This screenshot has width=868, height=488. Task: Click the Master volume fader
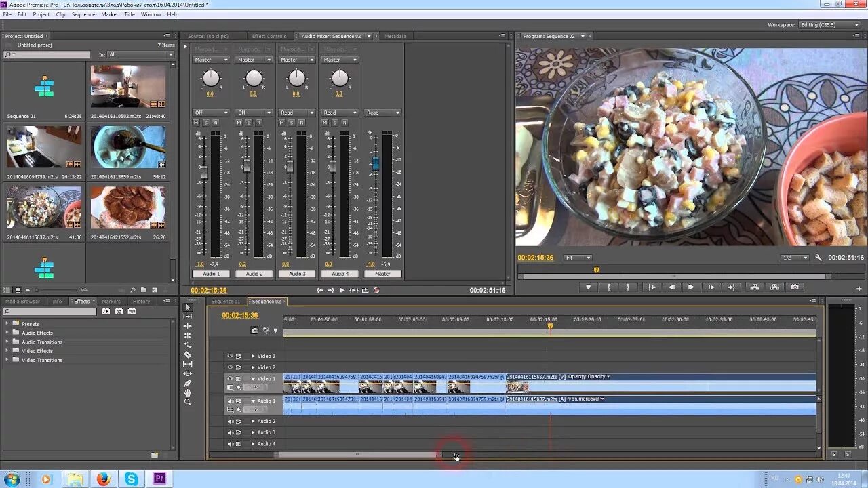pos(375,163)
